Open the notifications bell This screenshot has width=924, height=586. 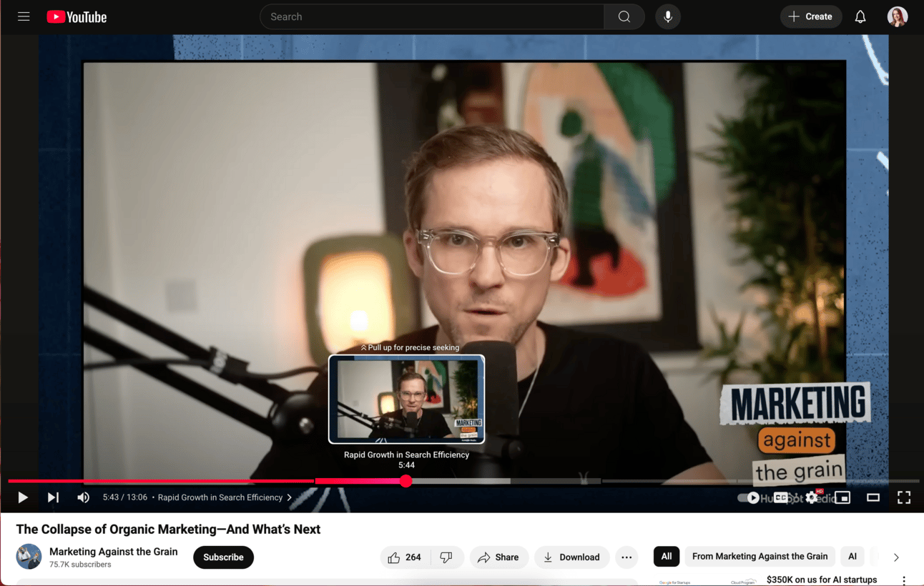(860, 16)
